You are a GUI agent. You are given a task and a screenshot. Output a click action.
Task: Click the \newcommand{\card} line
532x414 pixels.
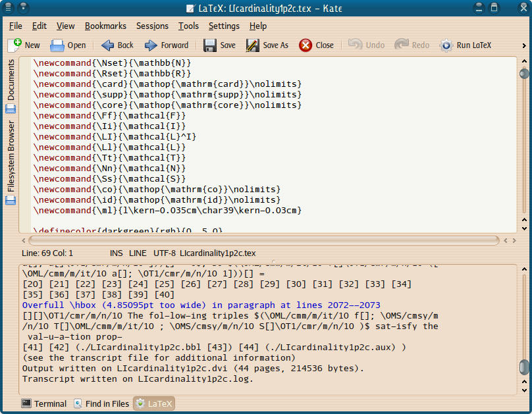tap(167, 84)
